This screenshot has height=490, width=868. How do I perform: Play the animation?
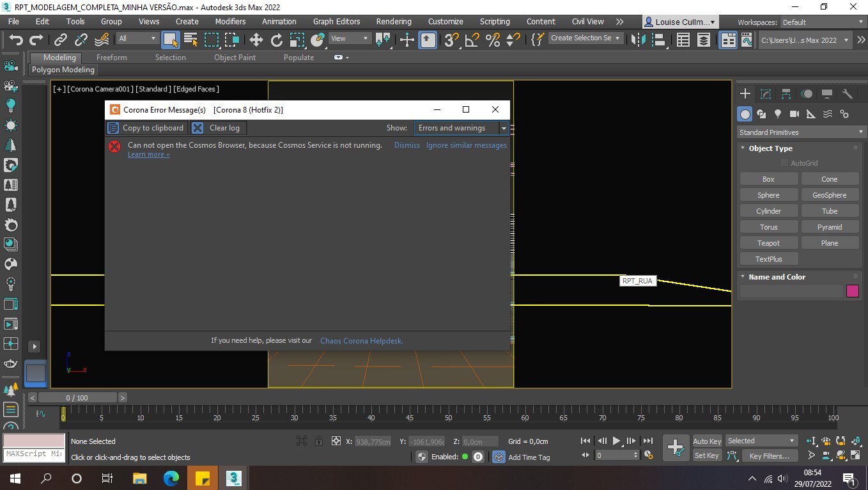click(616, 441)
